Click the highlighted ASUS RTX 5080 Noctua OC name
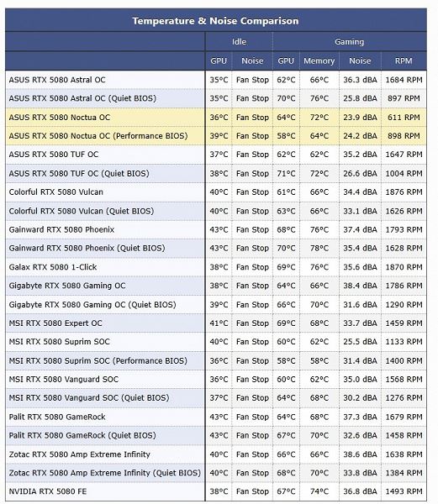Viewport: 438px width, 504px height. click(x=60, y=118)
